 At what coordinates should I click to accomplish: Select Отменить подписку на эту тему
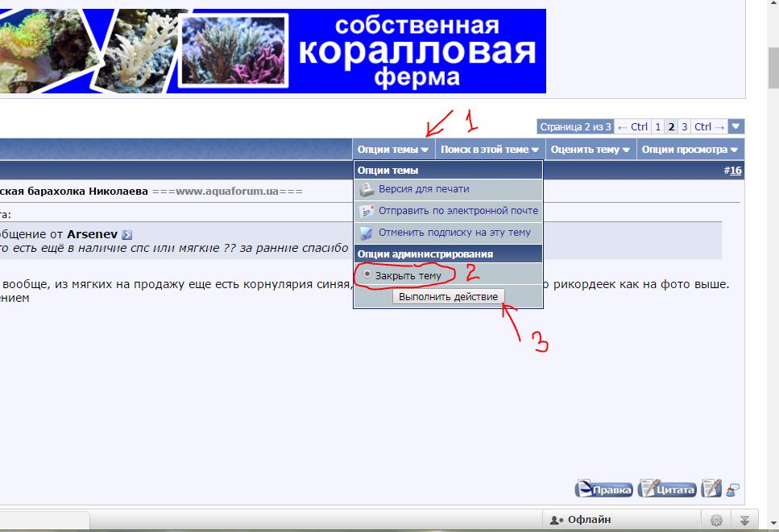tap(454, 233)
